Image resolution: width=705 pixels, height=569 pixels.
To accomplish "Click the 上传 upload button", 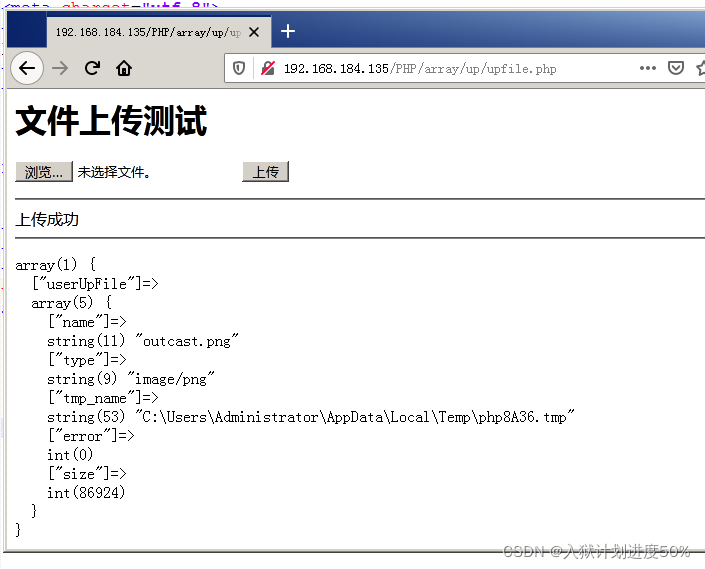I will (265, 172).
